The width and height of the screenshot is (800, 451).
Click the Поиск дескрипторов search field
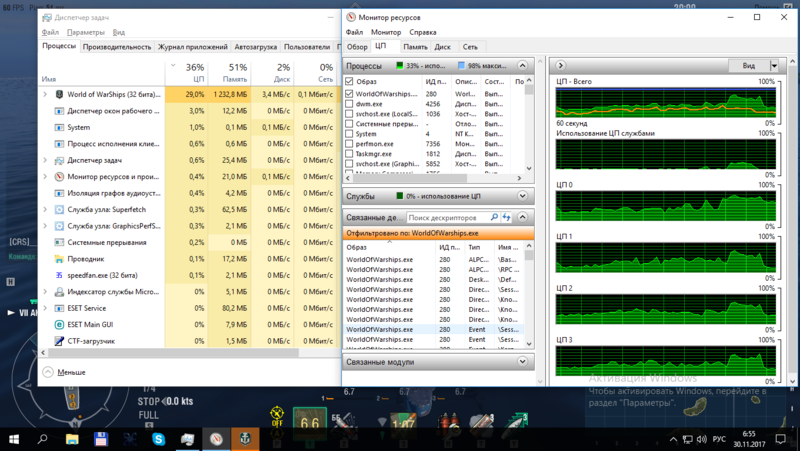448,217
